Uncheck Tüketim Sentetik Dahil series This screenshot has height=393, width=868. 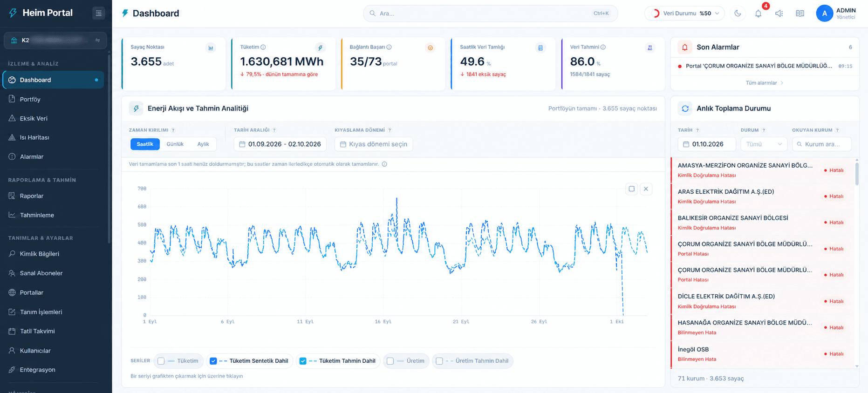(213, 361)
